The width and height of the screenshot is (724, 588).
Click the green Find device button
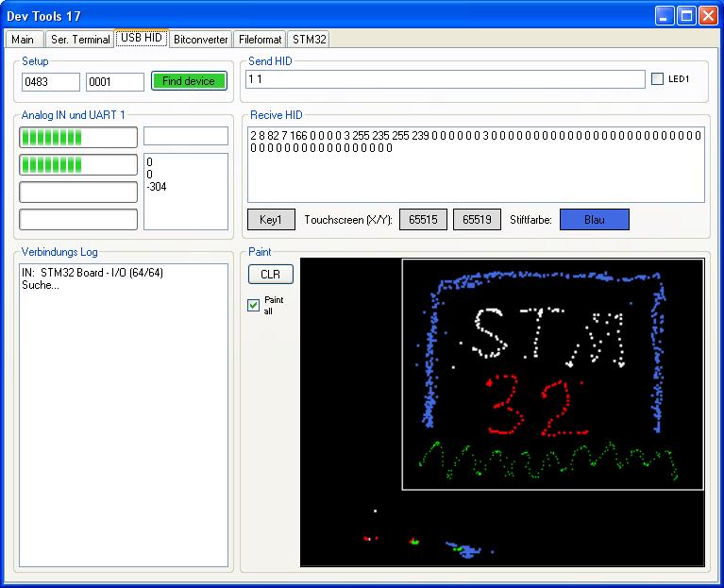click(x=189, y=81)
